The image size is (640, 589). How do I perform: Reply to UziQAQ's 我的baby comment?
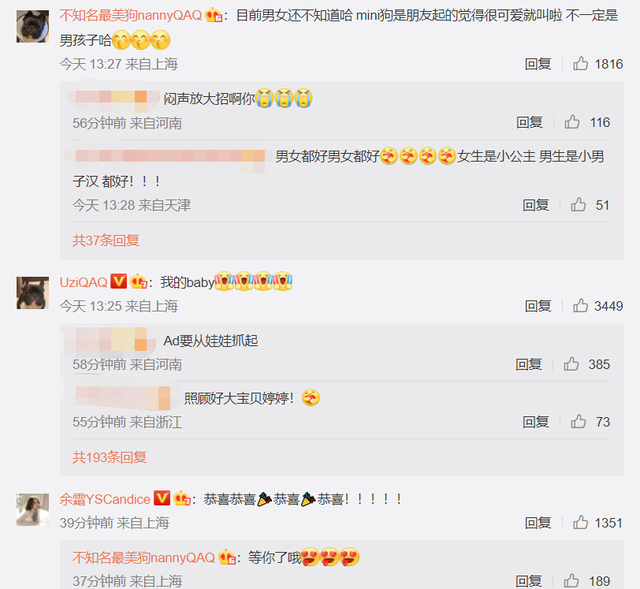(x=538, y=306)
